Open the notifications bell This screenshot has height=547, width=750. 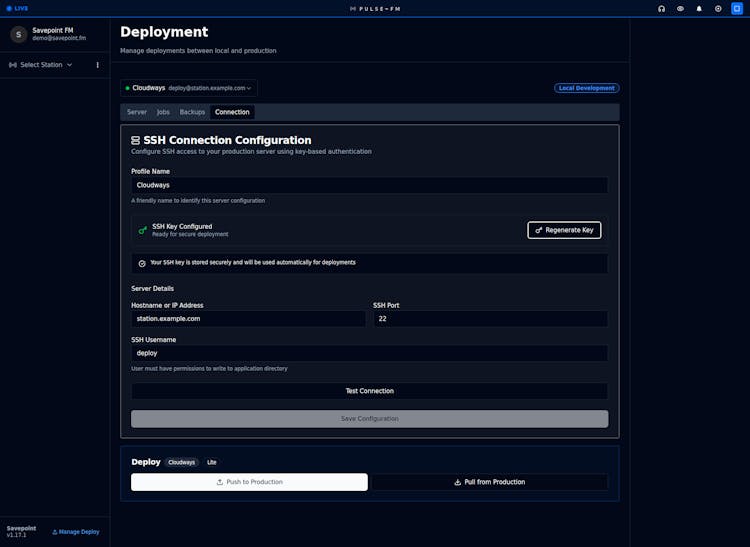pyautogui.click(x=699, y=8)
